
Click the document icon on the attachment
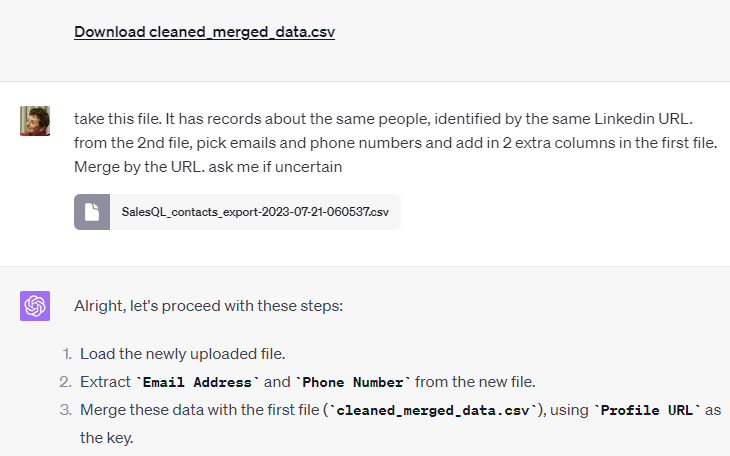[92, 212]
